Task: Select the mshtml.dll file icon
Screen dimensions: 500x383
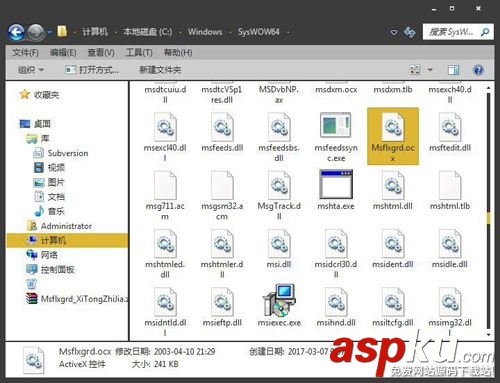Action: (x=393, y=185)
